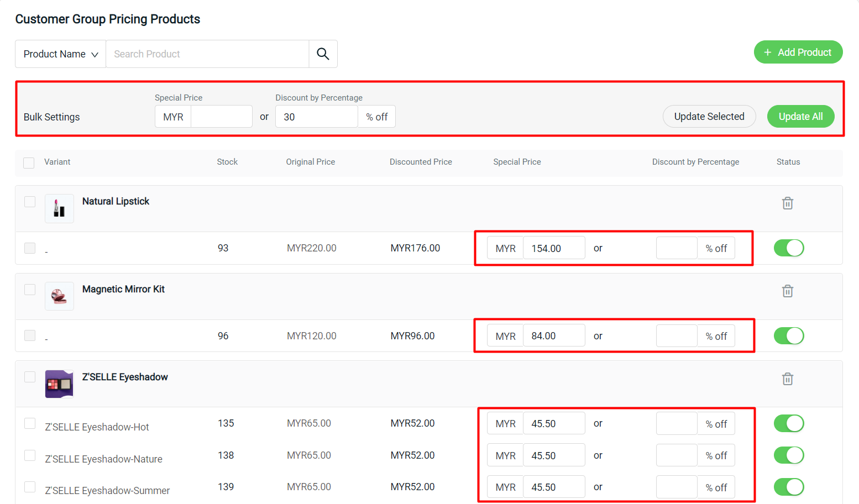Click the Natural Lipstick product thumbnail
Screen dimensions: 859x504
coord(59,208)
